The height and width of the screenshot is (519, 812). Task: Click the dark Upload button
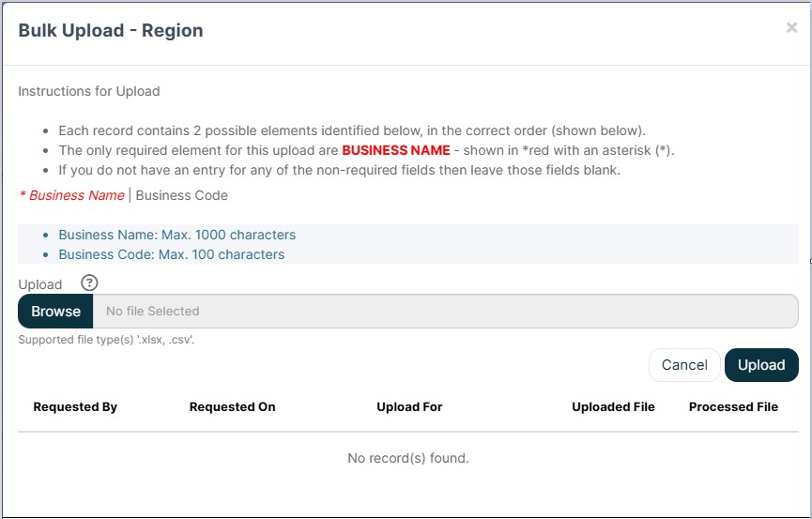pyautogui.click(x=761, y=365)
